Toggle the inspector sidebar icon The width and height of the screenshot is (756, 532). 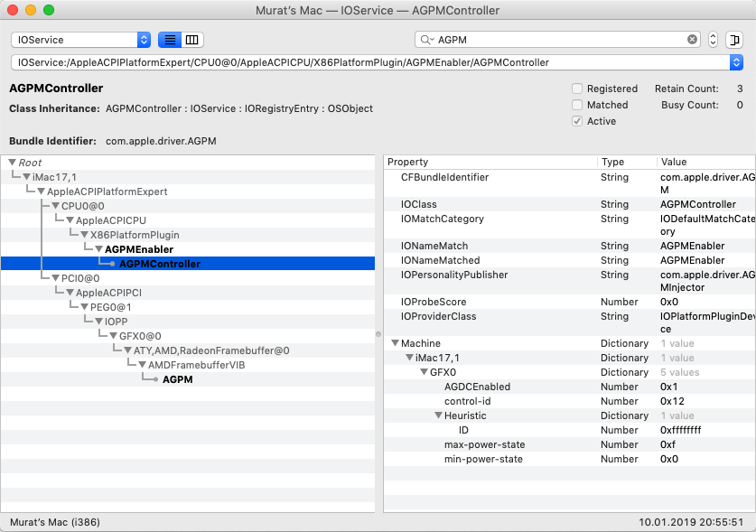(x=734, y=40)
